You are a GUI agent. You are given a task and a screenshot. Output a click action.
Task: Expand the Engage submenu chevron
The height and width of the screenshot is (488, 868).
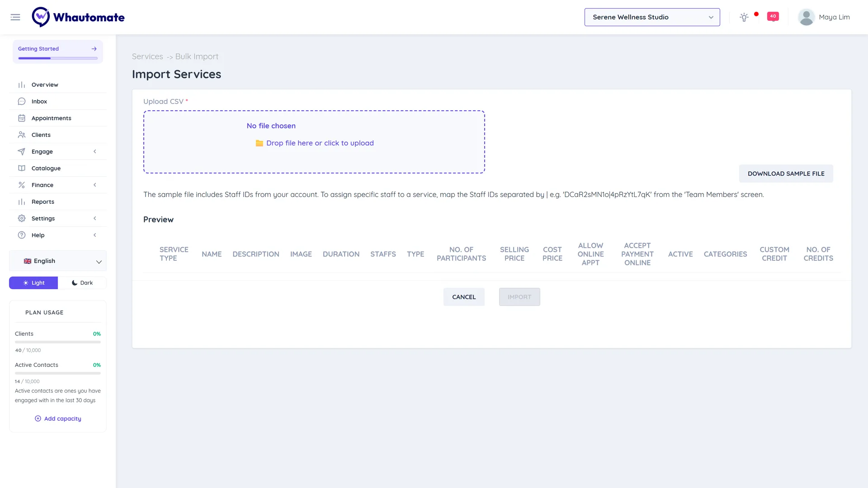[x=95, y=152]
